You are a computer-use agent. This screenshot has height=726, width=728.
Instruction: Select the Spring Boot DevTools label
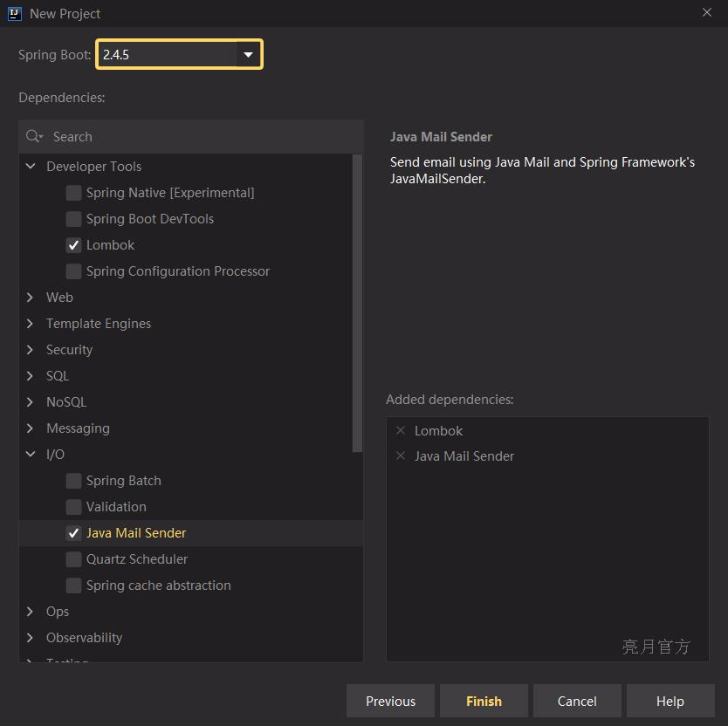coord(150,219)
